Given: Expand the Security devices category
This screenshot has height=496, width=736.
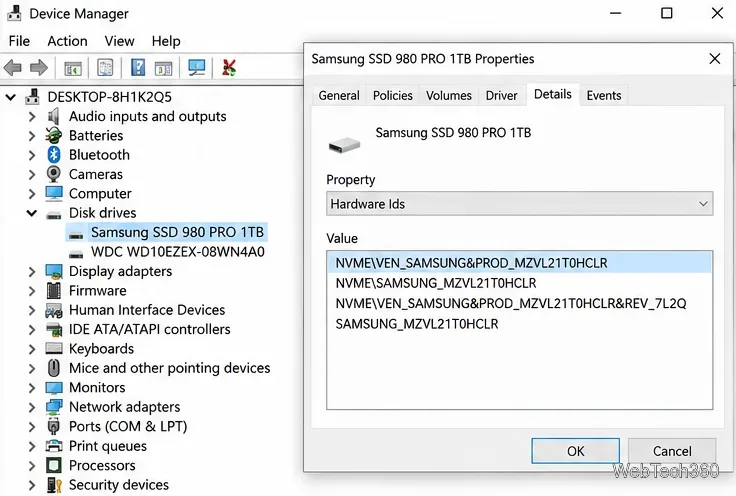Looking at the screenshot, I should [x=31, y=485].
